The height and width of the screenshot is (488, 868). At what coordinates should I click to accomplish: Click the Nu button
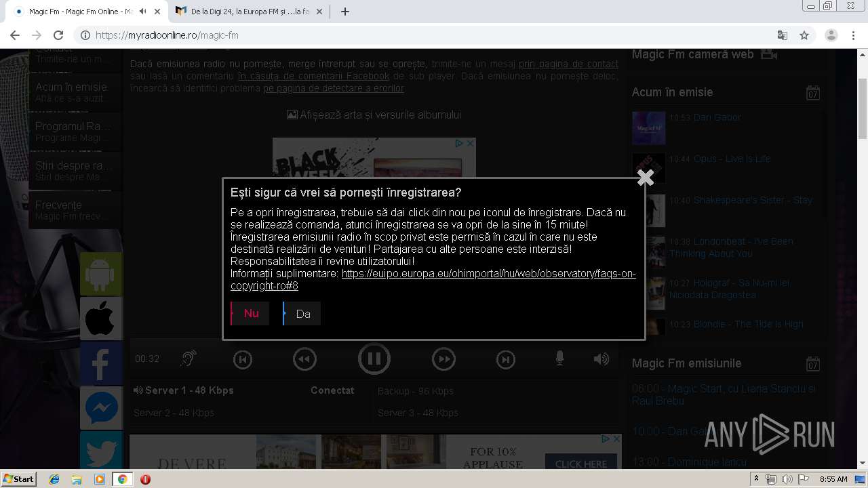250,313
